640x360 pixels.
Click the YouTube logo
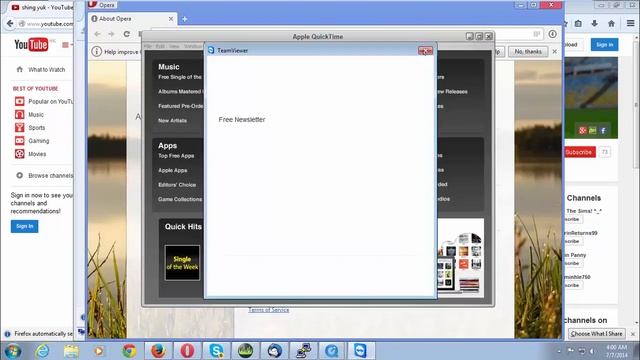[31, 44]
